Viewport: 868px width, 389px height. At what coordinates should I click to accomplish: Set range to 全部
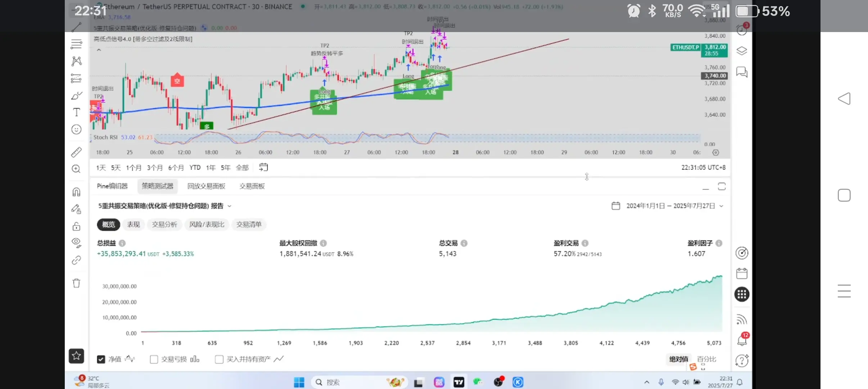242,167
